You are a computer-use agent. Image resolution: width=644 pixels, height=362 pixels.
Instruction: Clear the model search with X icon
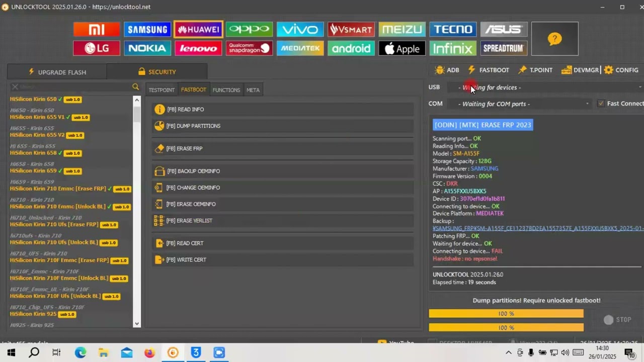[x=15, y=87]
